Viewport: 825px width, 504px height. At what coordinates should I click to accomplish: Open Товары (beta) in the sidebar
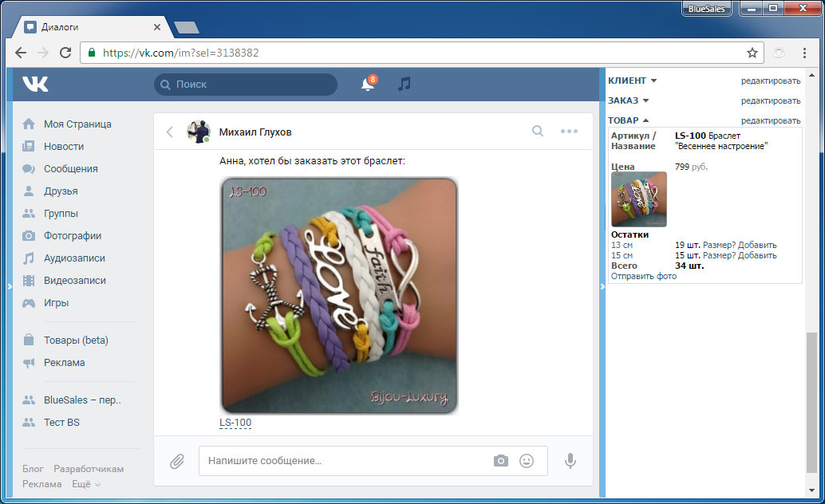point(75,341)
